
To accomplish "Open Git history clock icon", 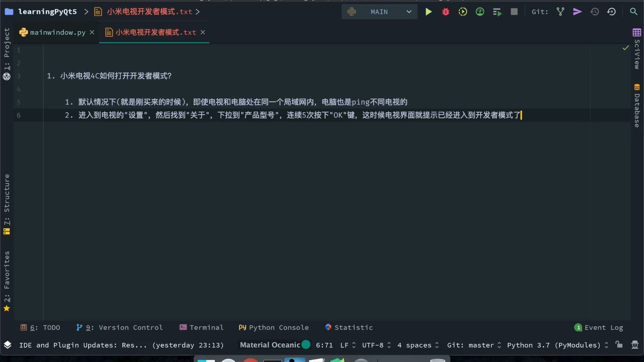I will [594, 12].
